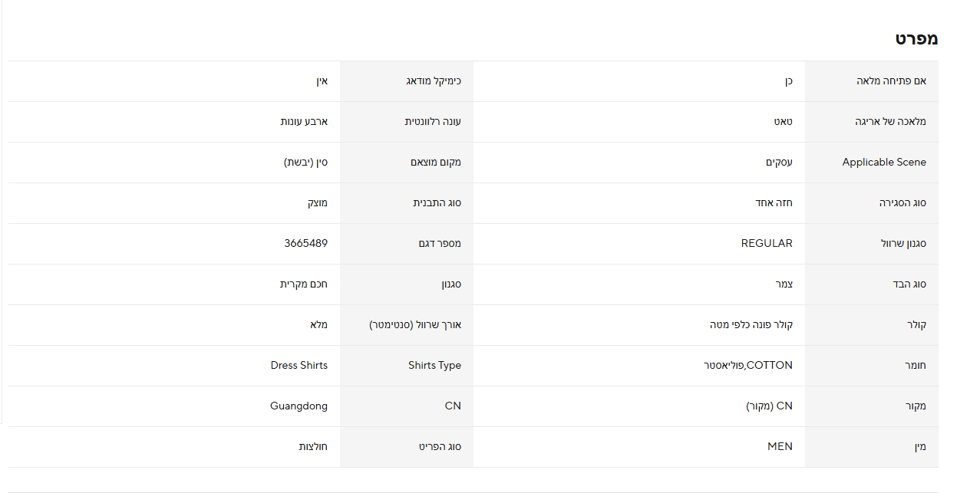
Task: Select the model number value 3665489
Action: [x=305, y=243]
